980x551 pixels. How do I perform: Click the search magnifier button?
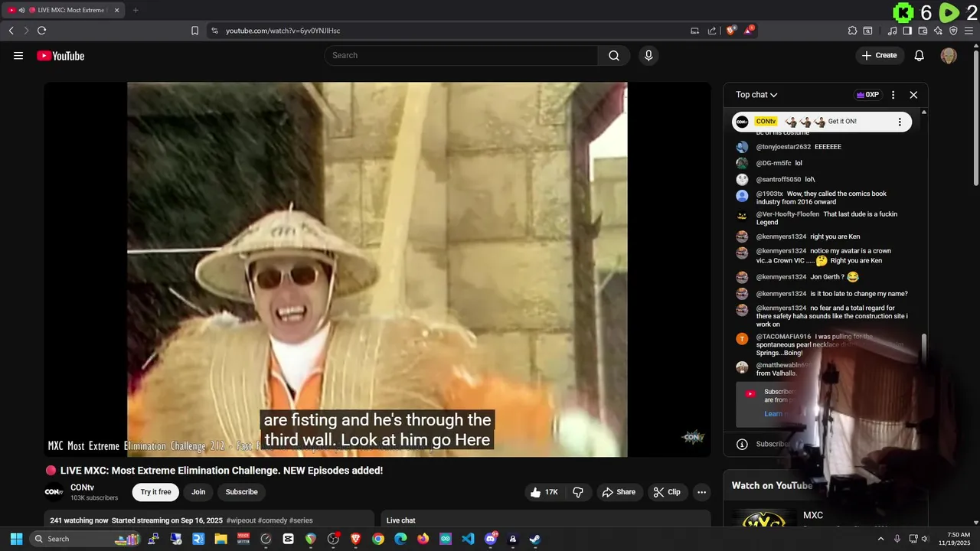pyautogui.click(x=614, y=55)
